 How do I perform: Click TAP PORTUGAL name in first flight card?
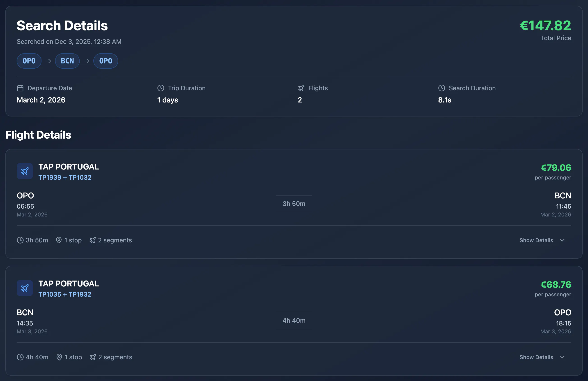(69, 167)
